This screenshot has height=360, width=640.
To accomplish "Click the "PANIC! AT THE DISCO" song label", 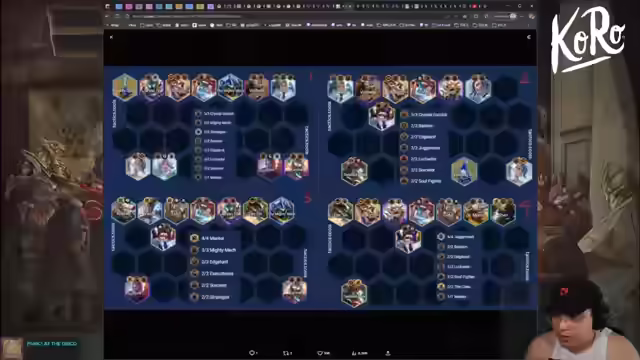I will click(x=52, y=344).
